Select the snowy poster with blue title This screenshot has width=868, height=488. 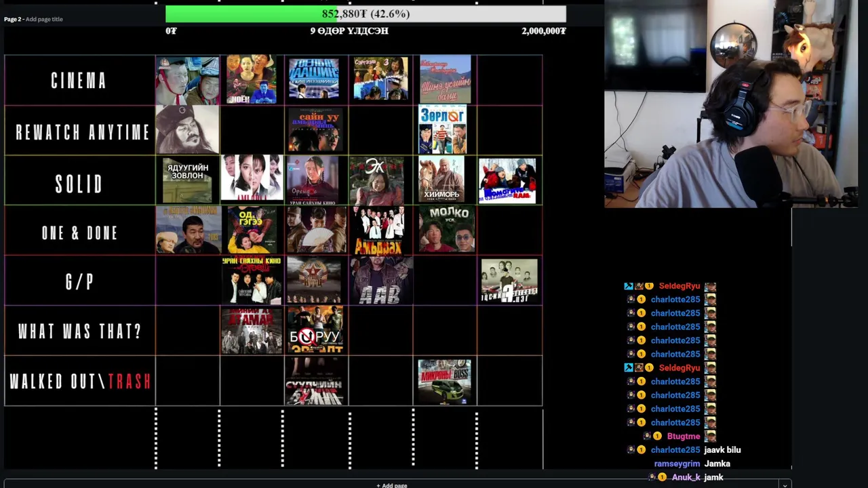point(507,181)
